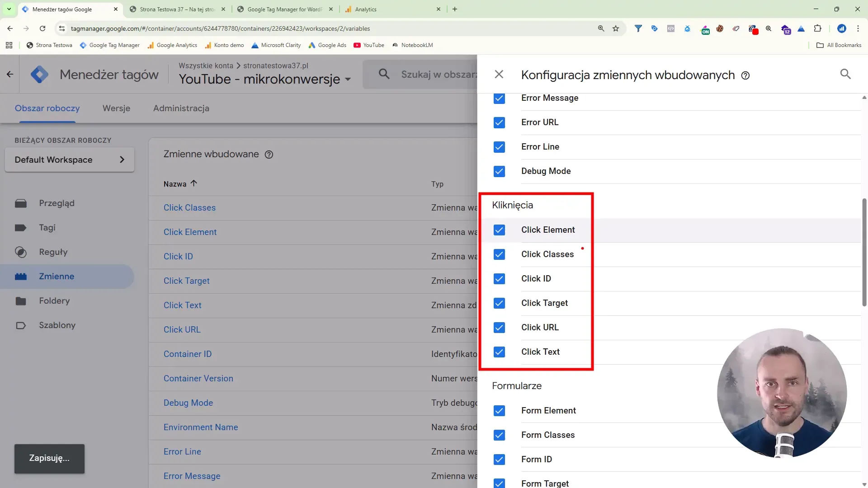The height and width of the screenshot is (488, 868).
Task: Sort variables by the Nazwa column
Action: point(180,184)
